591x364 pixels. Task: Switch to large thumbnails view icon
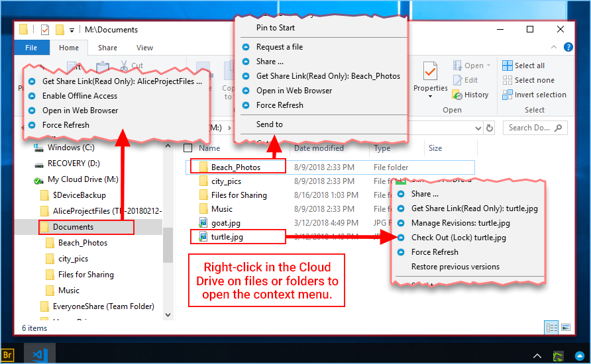coord(566,328)
